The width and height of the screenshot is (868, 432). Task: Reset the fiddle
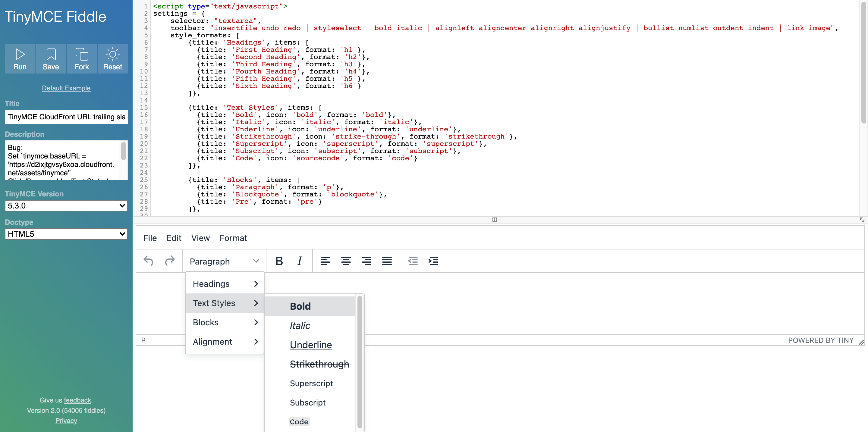(112, 58)
